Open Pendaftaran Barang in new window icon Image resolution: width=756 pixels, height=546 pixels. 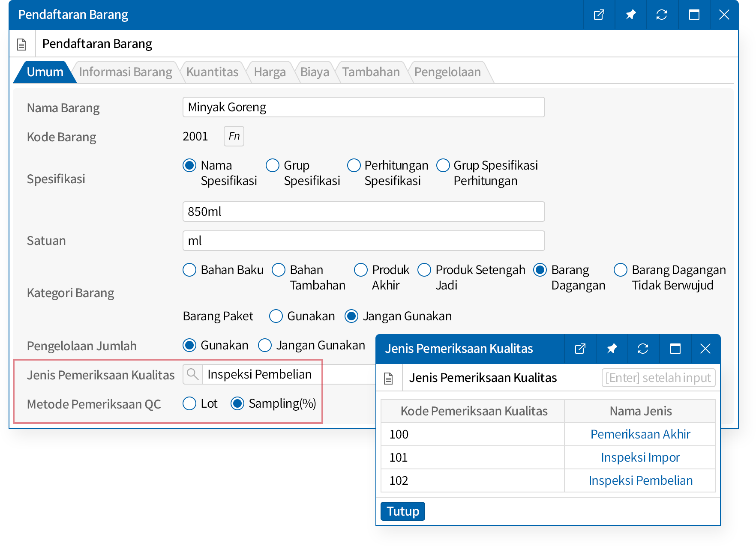[599, 15]
